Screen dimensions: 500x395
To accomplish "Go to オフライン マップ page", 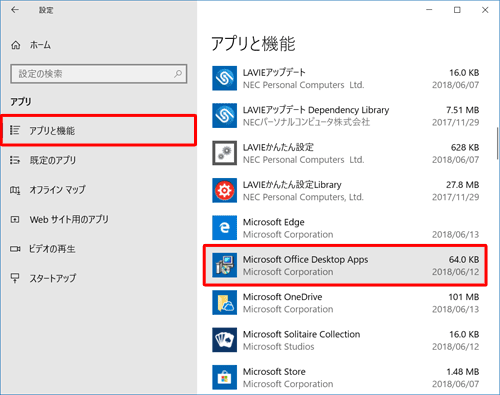I will [x=98, y=190].
